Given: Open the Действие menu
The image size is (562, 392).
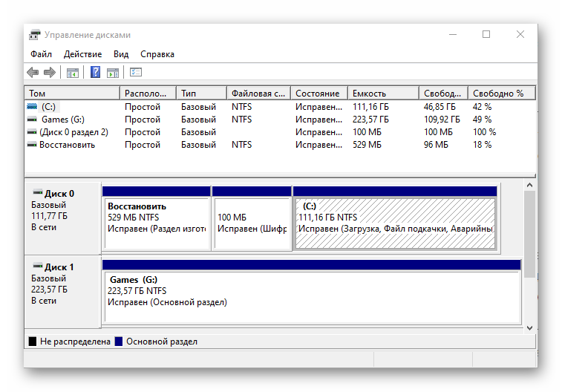Looking at the screenshot, I should (x=83, y=54).
